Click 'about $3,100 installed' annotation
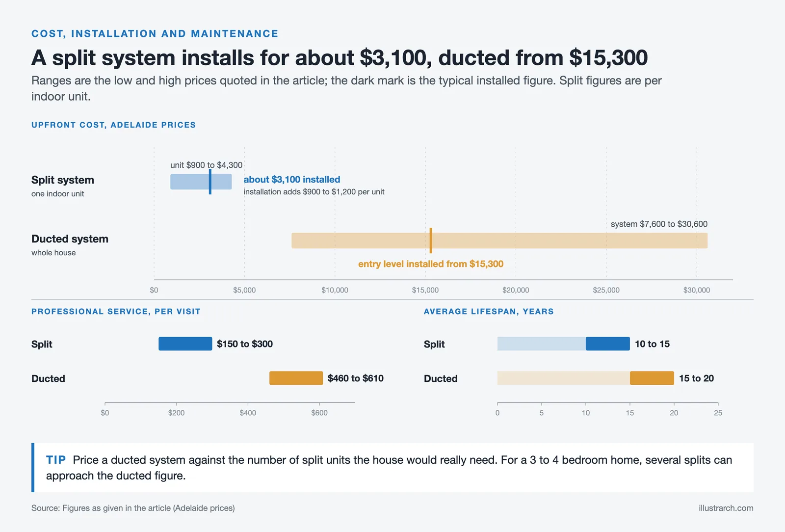Image resolution: width=785 pixels, height=532 pixels. [292, 180]
